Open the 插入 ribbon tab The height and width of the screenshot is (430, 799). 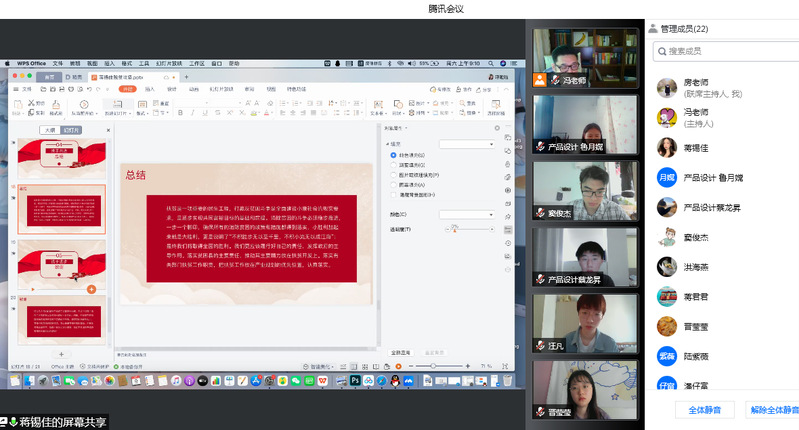click(149, 89)
